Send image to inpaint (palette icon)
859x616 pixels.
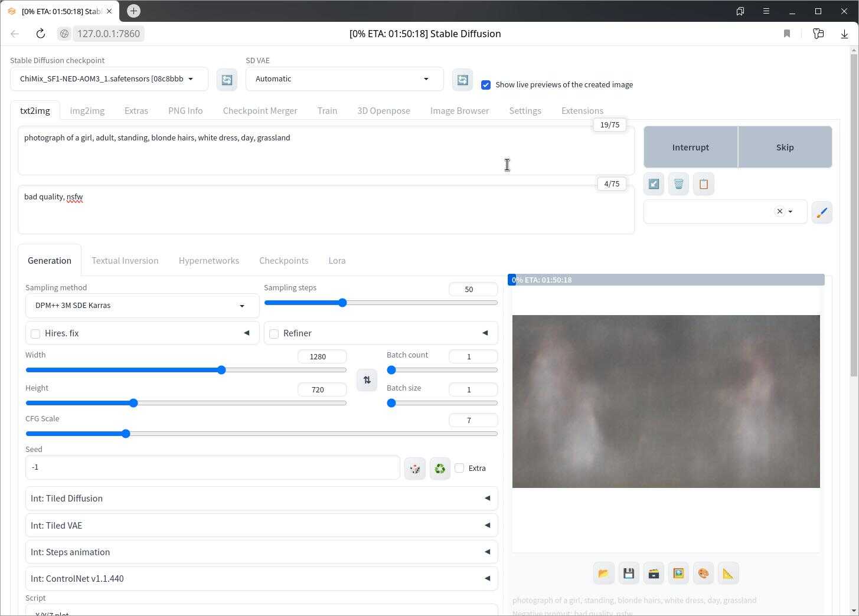pyautogui.click(x=703, y=574)
